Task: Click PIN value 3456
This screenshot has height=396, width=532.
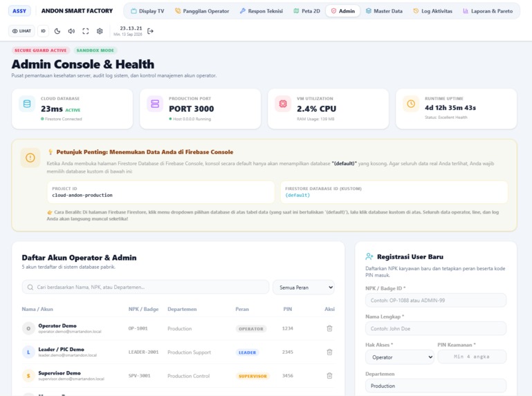Action: coord(287,376)
